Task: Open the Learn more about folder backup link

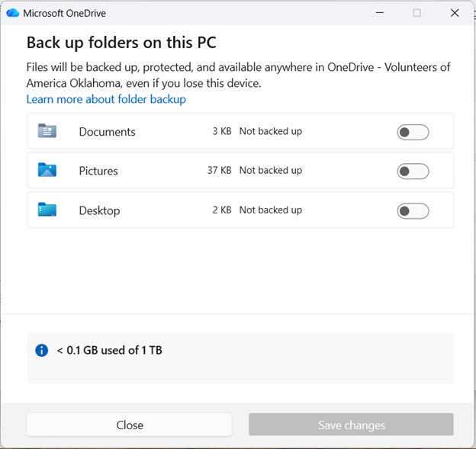Action: click(x=106, y=99)
